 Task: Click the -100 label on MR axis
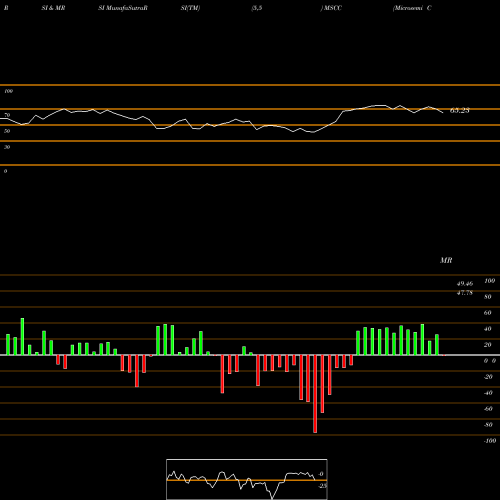coord(490,441)
